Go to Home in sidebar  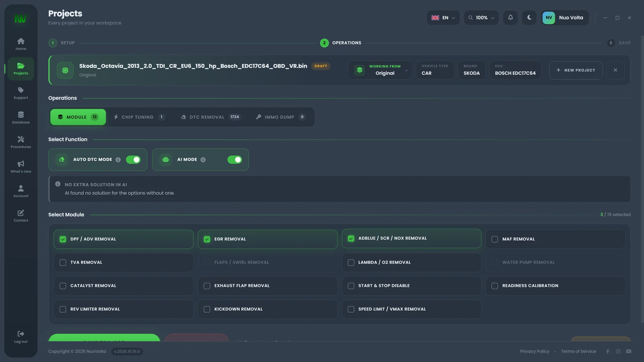pos(21,44)
